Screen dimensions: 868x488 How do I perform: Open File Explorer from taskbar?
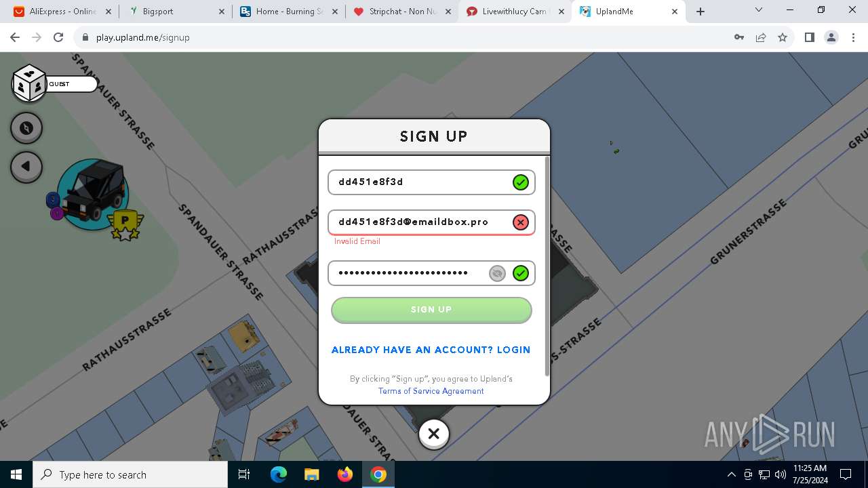tap(311, 474)
